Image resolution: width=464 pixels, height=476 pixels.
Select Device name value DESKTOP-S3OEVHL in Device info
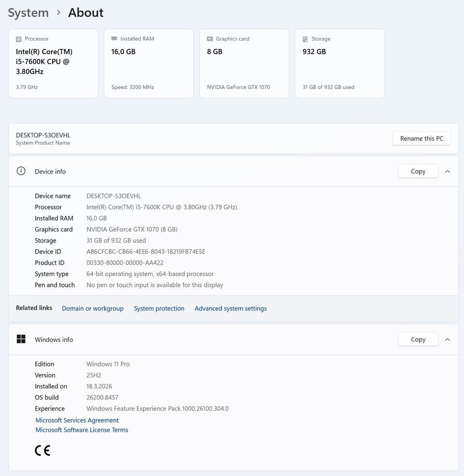tap(114, 196)
